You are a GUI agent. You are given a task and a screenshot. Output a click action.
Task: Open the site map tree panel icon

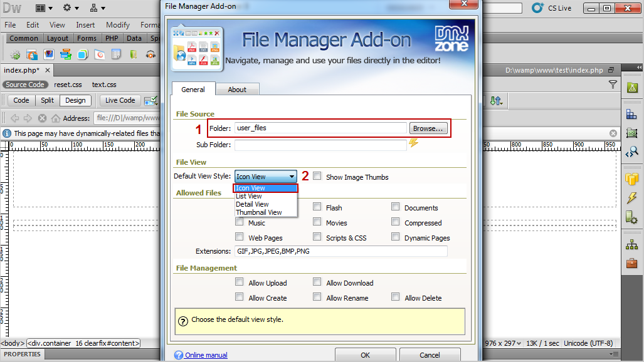(x=631, y=245)
